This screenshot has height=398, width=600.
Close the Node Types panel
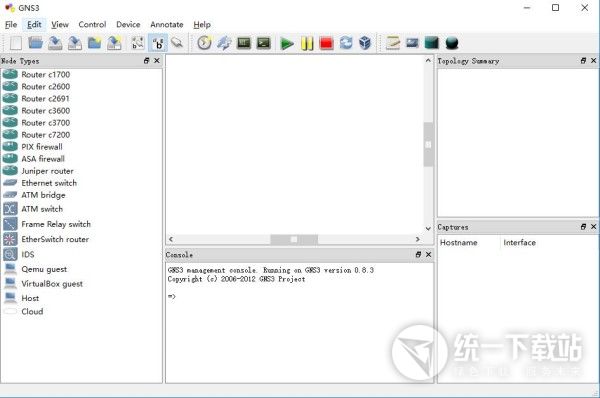pos(157,61)
